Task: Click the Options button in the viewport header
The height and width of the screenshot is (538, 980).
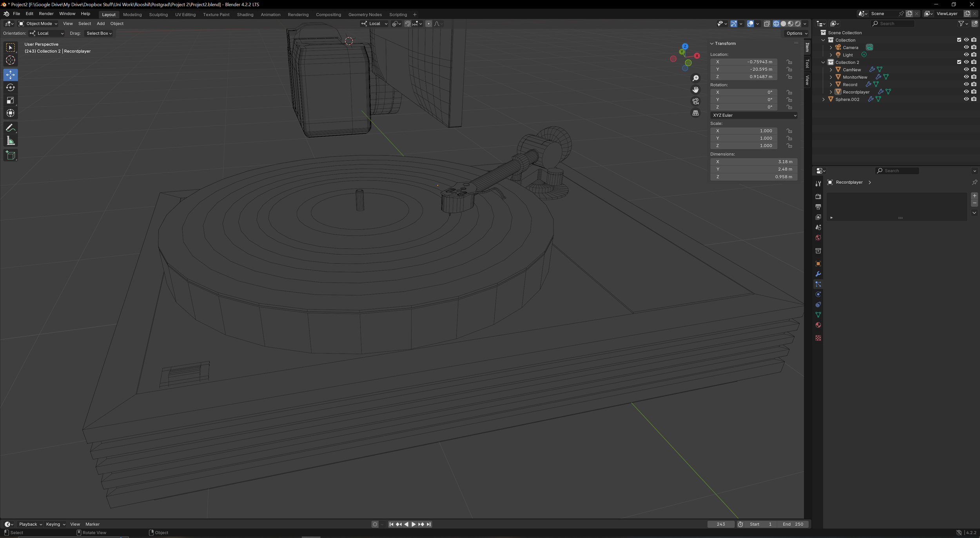Action: click(796, 33)
